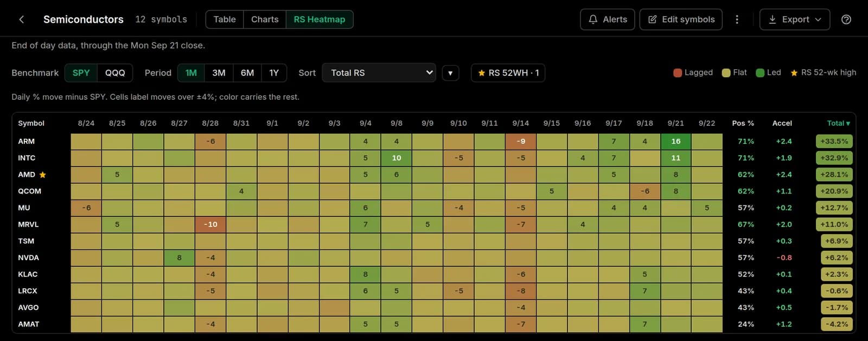Select the RS Heatmap tab

(320, 20)
